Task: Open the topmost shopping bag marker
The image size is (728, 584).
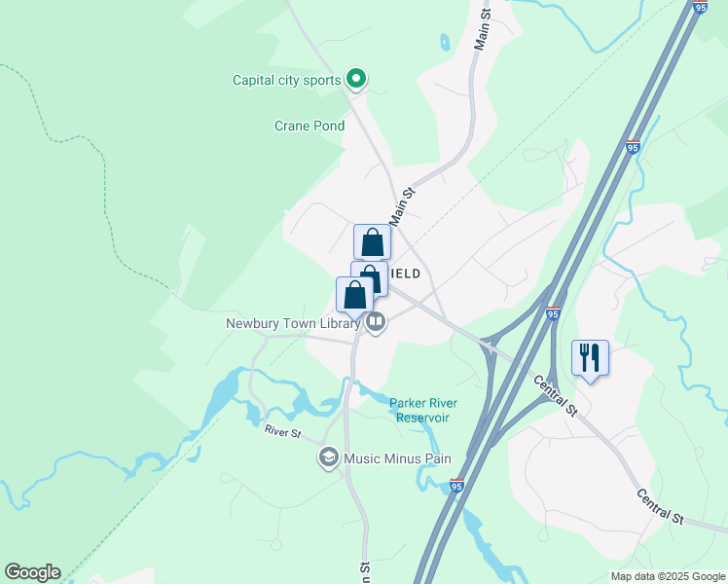Action: click(373, 241)
